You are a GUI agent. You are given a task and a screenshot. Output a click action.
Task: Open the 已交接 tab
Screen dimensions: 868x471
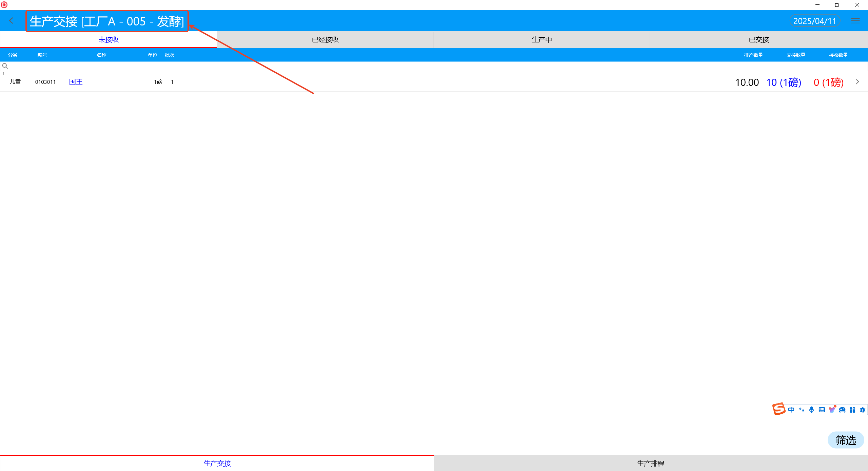(x=758, y=40)
